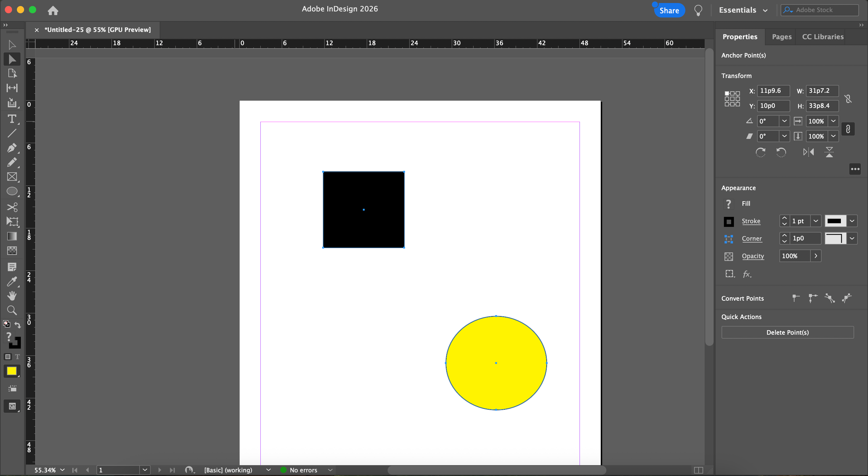Open the rotation angle dropdown

(x=784, y=121)
